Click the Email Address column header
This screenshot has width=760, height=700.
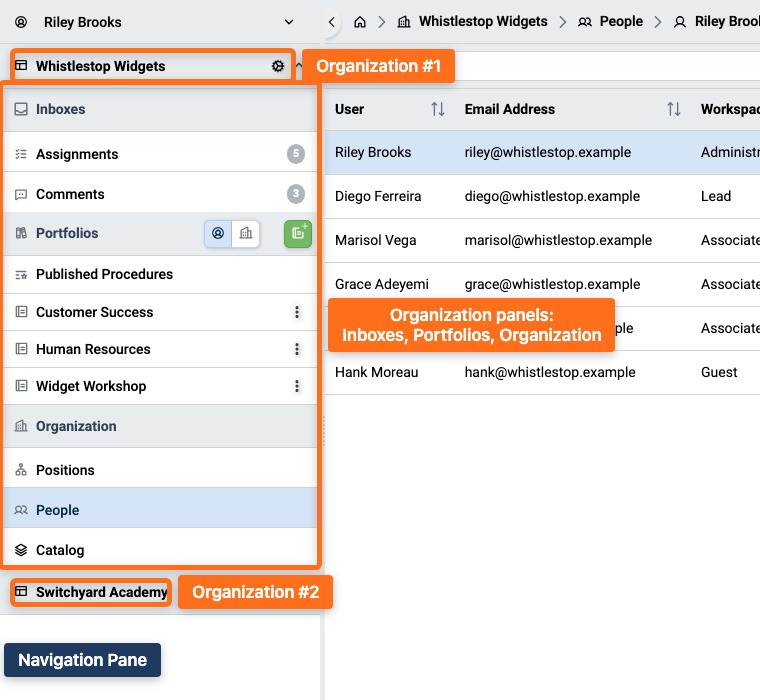(x=509, y=109)
